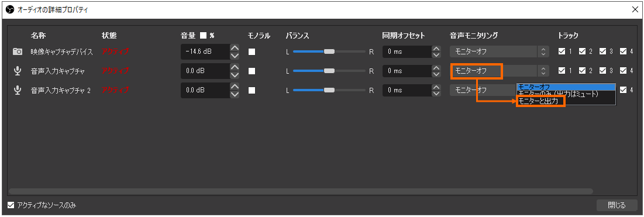Screen dimensions: 644x217
Task: Click the -14.6 dB volume field
Action: [x=205, y=52]
